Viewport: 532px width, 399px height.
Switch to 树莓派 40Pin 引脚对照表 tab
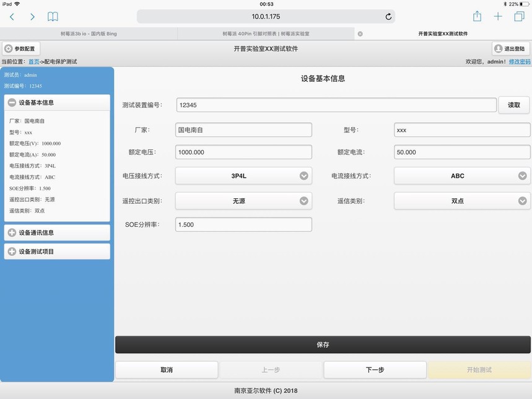click(x=266, y=34)
